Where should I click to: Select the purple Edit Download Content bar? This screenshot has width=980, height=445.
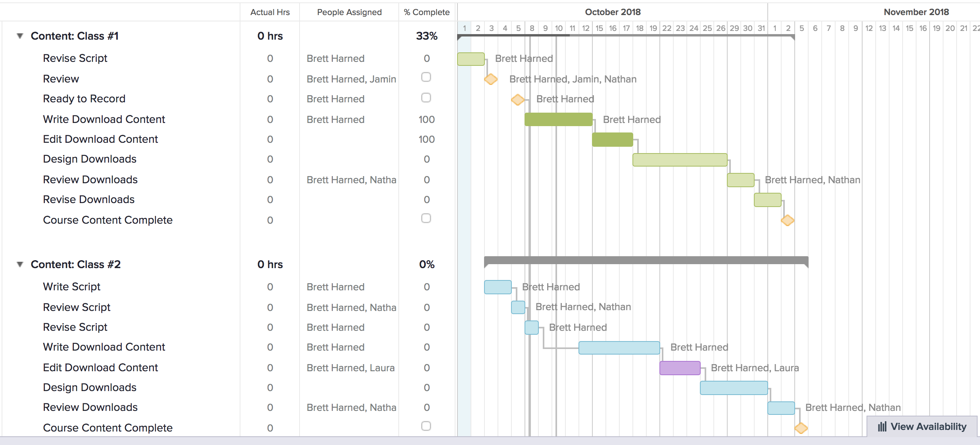[680, 368]
